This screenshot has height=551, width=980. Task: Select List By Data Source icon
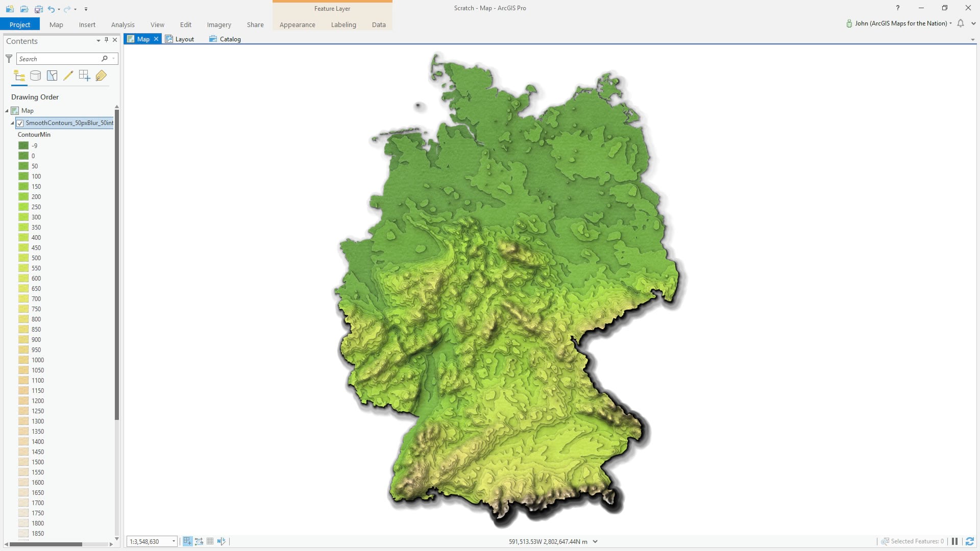[x=36, y=76]
